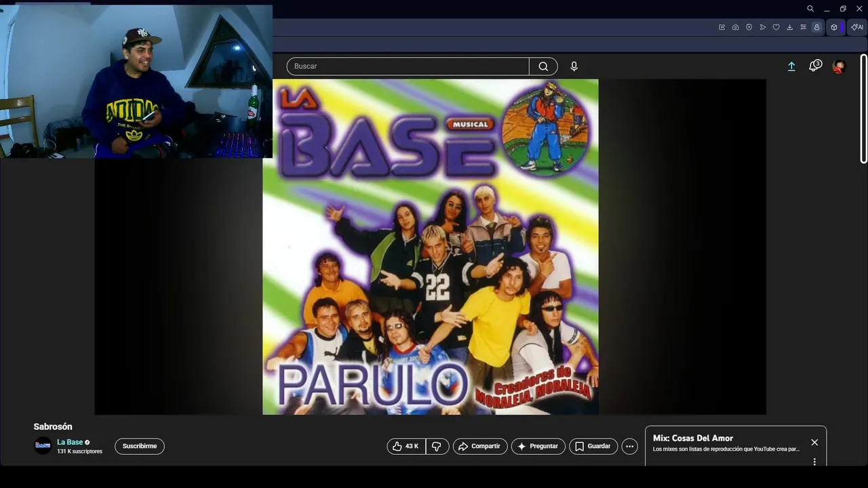Image resolution: width=868 pixels, height=488 pixels.
Task: Focus the Buscar search field
Action: (408, 66)
